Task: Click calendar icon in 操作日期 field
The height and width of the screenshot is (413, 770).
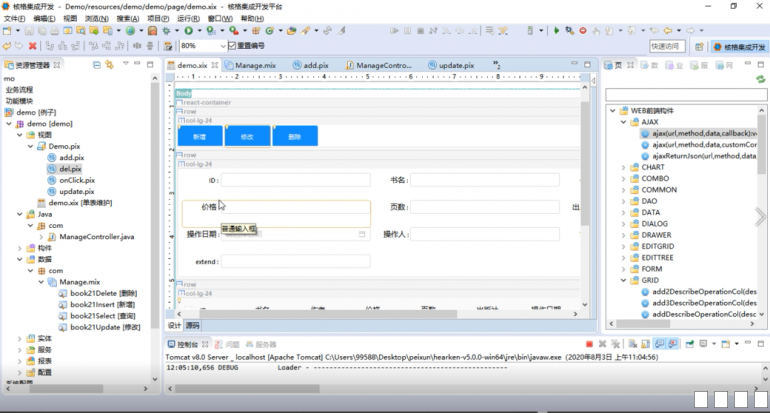Action: (362, 234)
